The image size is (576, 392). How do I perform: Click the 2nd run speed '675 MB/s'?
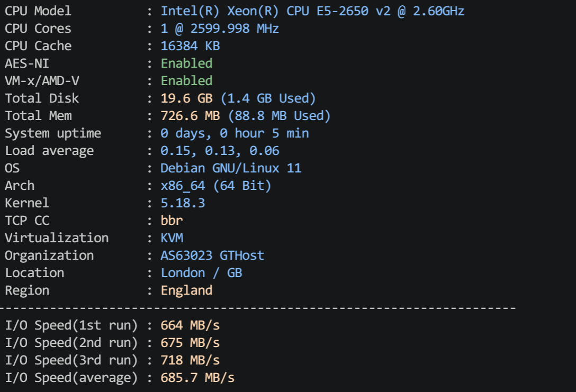click(190, 343)
